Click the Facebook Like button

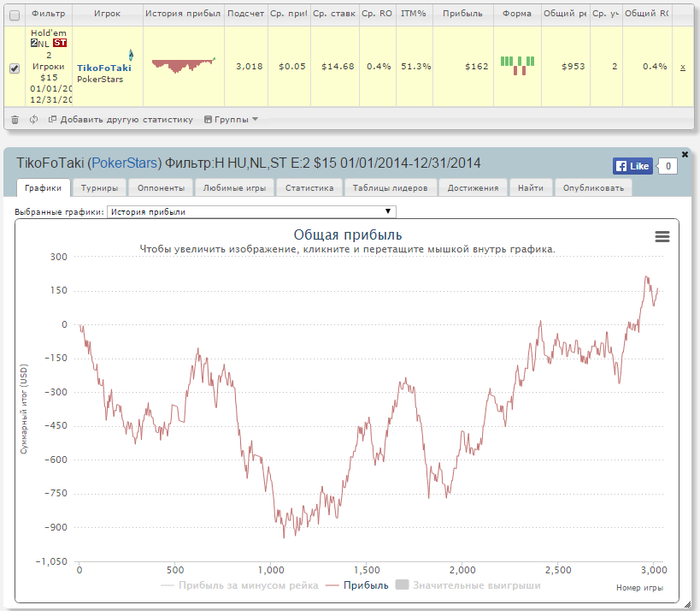click(633, 166)
